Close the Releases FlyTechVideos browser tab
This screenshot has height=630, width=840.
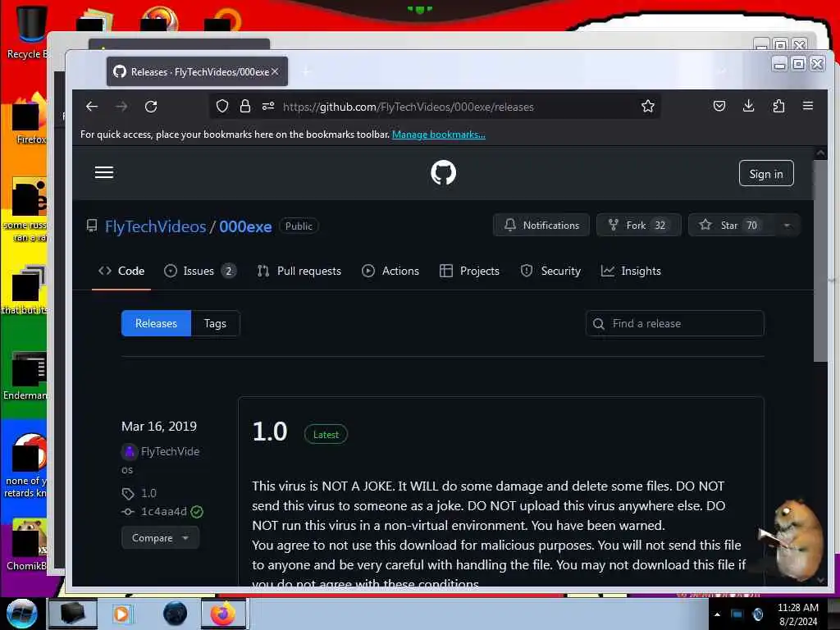coord(275,71)
